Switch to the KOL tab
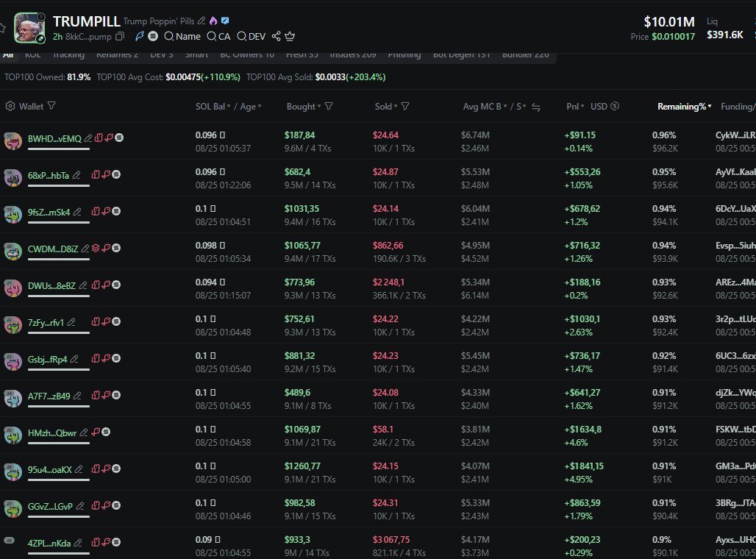 click(x=33, y=54)
